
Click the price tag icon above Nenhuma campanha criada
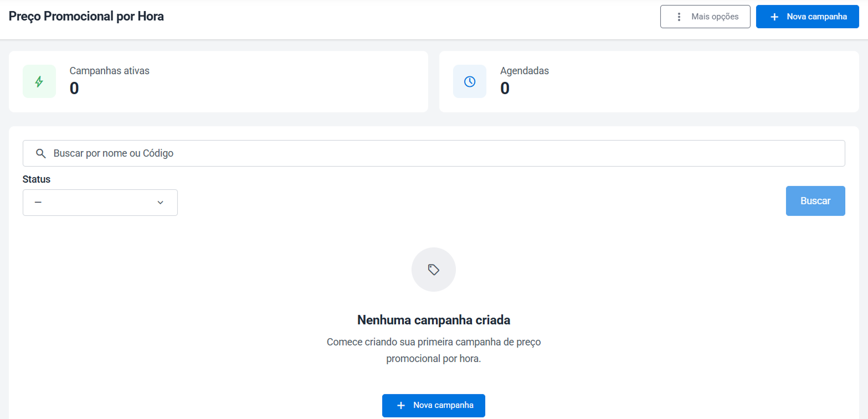coord(434,270)
